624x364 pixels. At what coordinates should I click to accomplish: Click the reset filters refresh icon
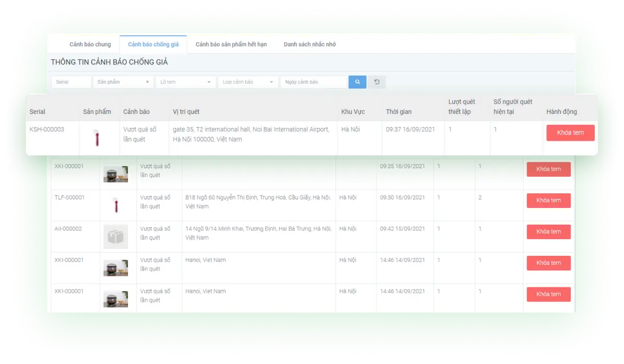pyautogui.click(x=376, y=82)
